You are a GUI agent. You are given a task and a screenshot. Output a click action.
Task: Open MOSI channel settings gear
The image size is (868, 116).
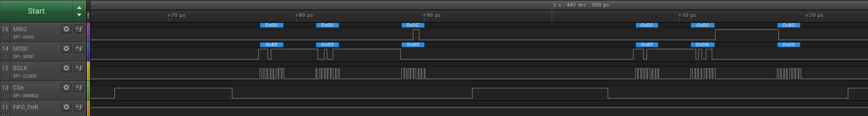coord(66,48)
